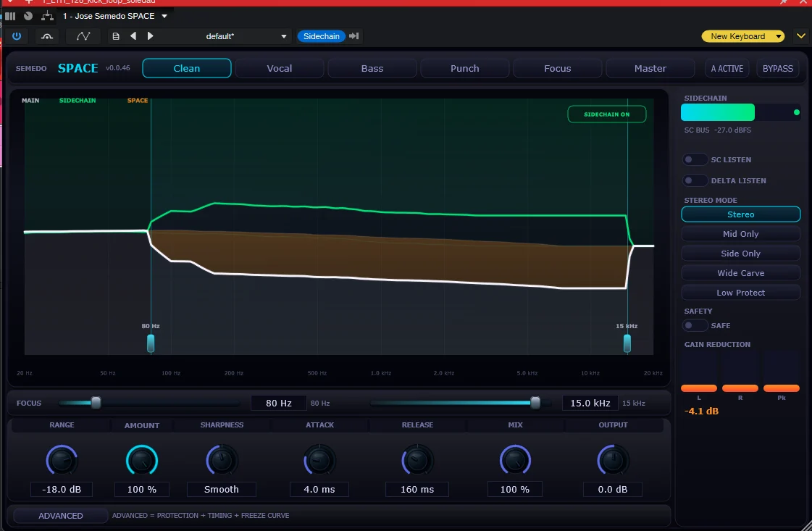Image resolution: width=812 pixels, height=531 pixels.
Task: Toggle the plugin power button
Action: (x=17, y=36)
